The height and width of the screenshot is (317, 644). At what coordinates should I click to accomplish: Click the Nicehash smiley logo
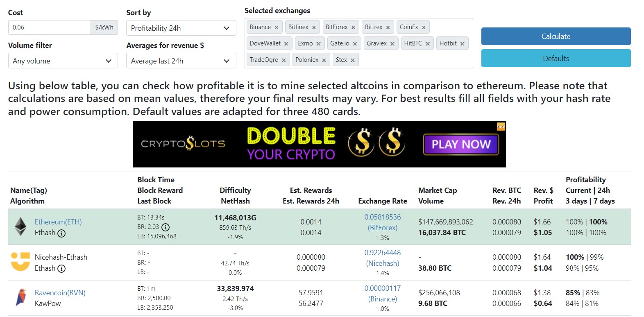(x=20, y=262)
